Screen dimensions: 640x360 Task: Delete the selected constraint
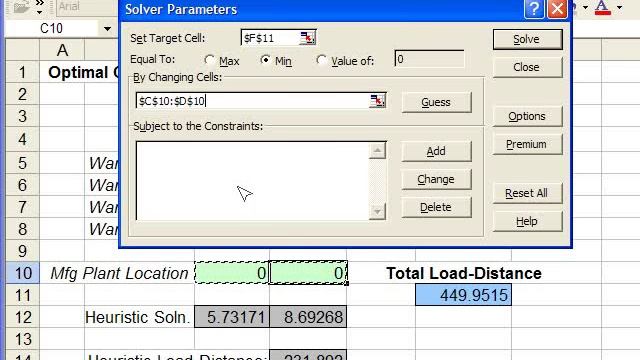click(x=436, y=207)
